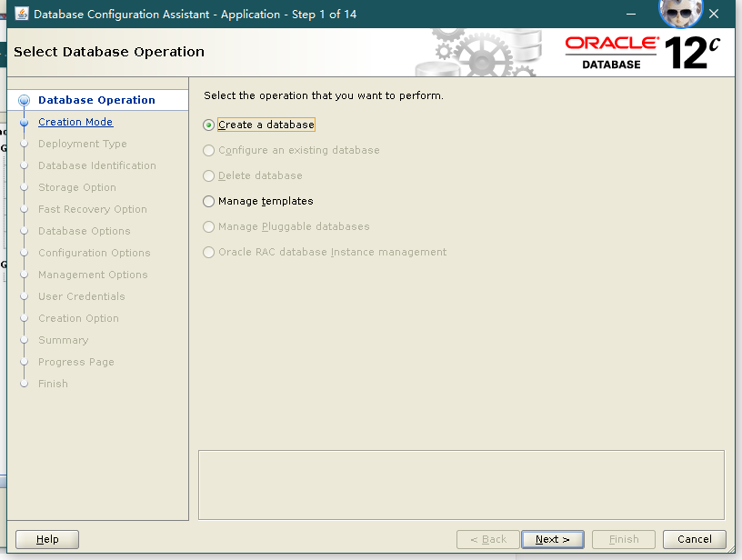Viewport: 742px width, 560px height.
Task: Click Summary step in sidebar
Action: [63, 340]
